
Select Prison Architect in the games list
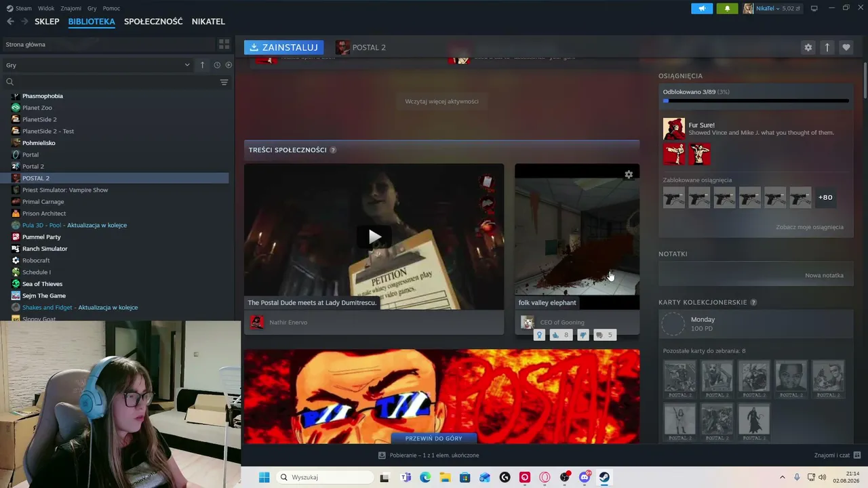pyautogui.click(x=43, y=213)
